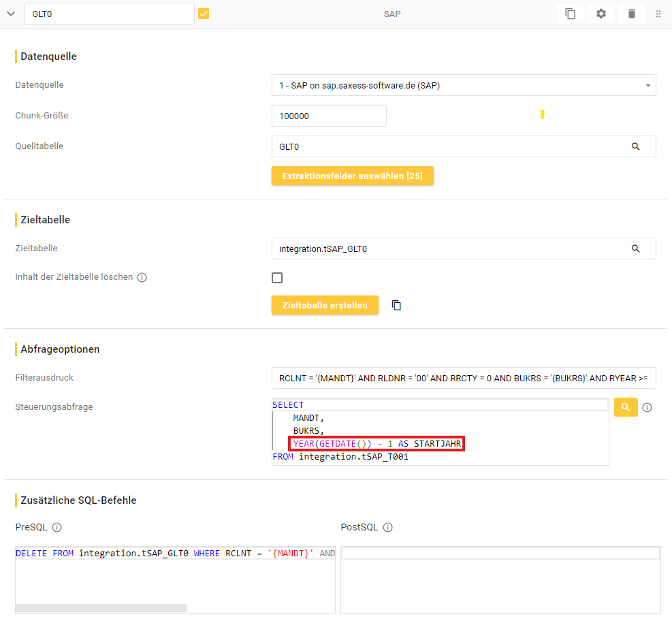Open the step settings gear icon
672x623 pixels.
(x=601, y=14)
